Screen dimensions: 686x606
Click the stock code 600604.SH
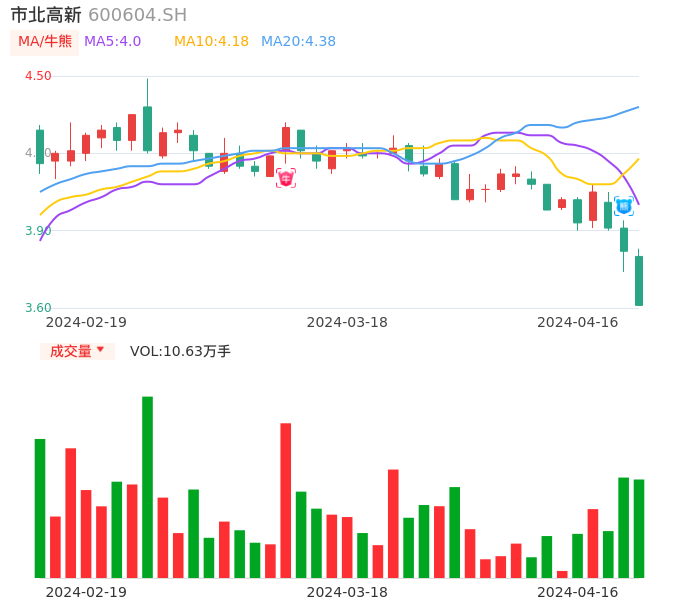coord(137,15)
